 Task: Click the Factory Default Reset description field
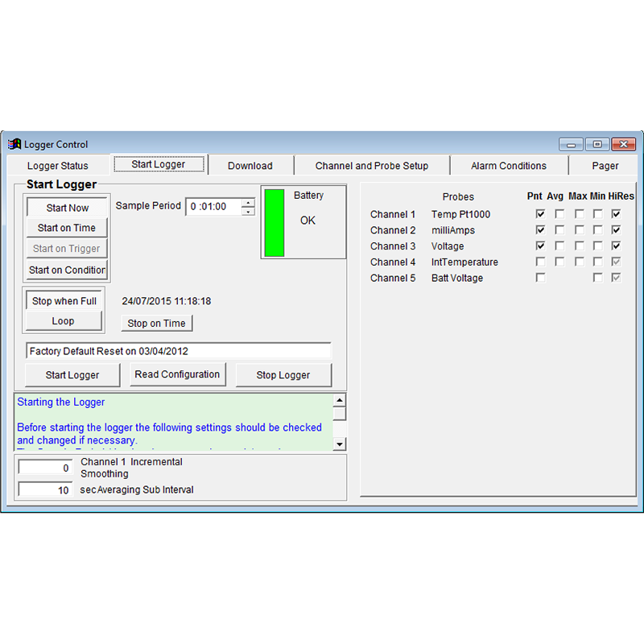[178, 351]
